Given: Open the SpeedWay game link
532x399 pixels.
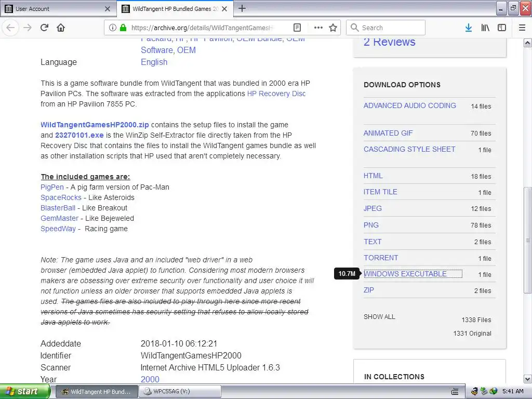Looking at the screenshot, I should pos(58,229).
